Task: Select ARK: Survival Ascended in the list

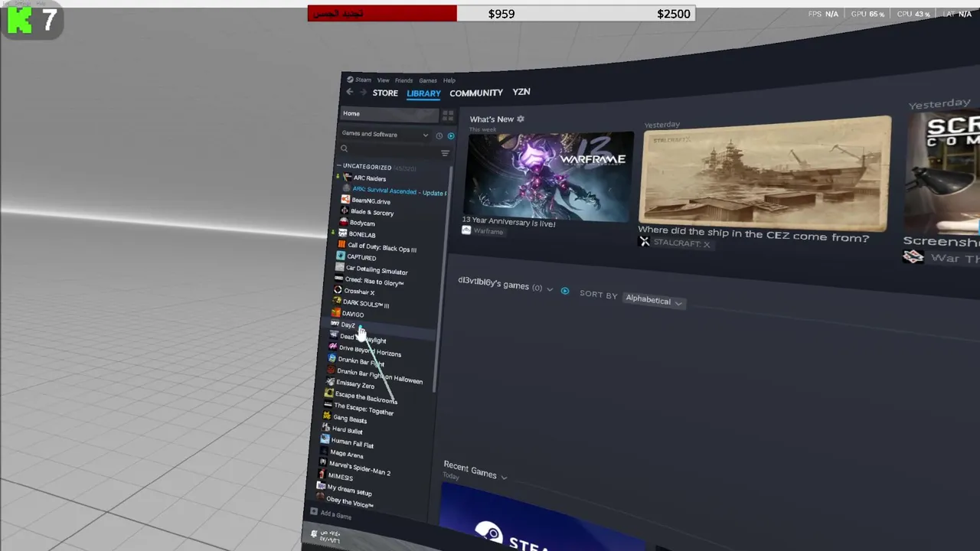Action: click(x=399, y=191)
